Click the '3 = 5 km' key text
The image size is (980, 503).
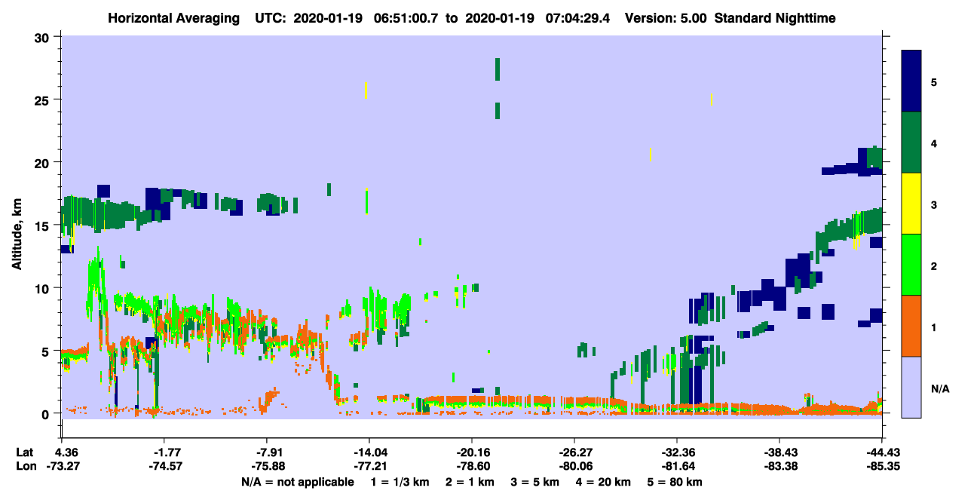[534, 482]
